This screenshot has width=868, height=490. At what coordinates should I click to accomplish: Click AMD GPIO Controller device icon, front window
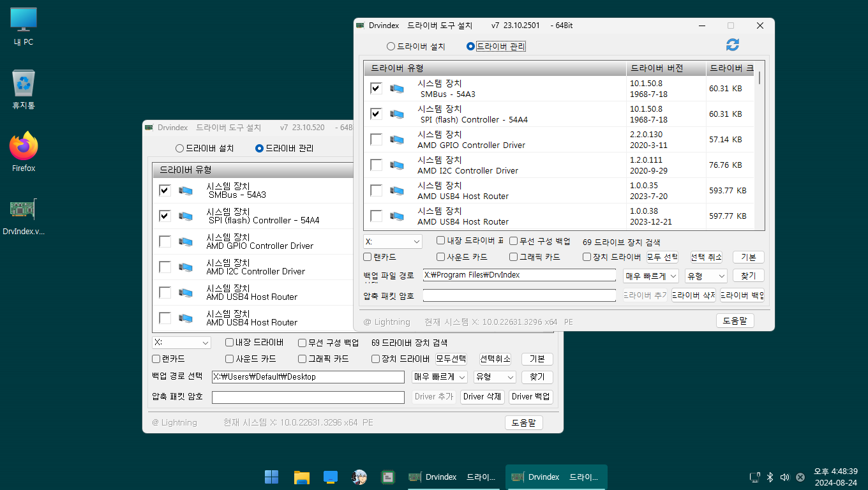tap(397, 140)
